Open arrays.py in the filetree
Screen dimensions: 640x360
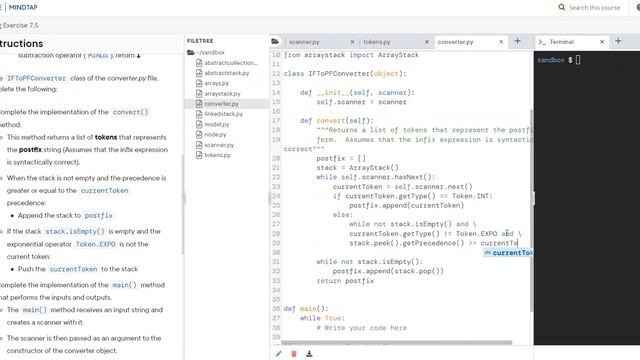tap(216, 83)
